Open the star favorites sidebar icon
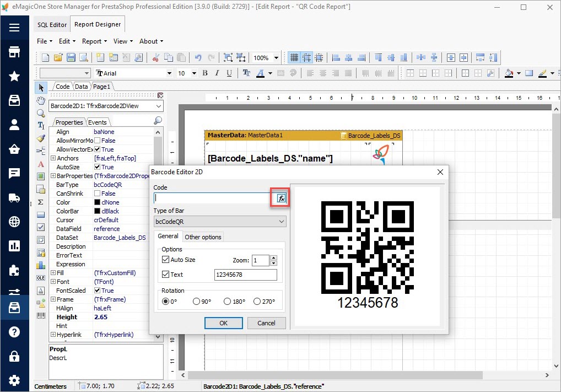 coord(14,76)
